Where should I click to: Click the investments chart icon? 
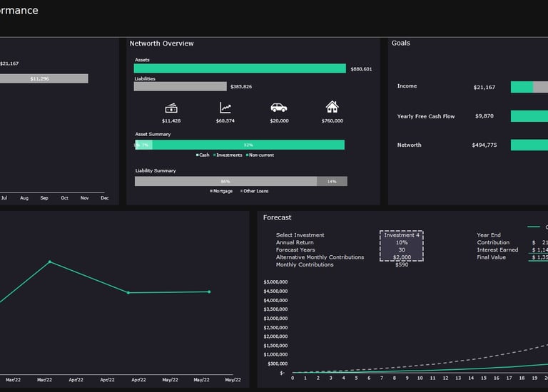point(225,108)
